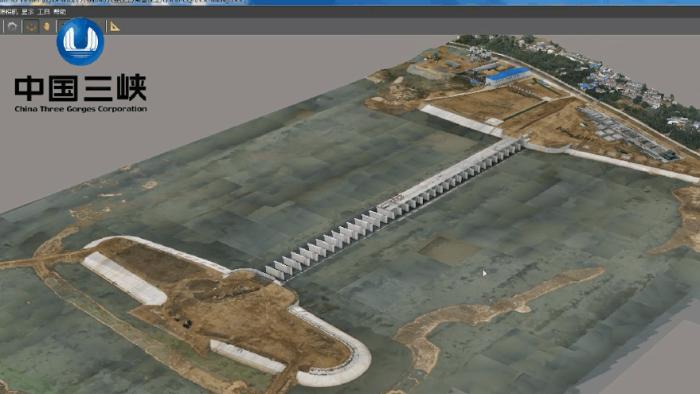Reset view with the Home icon
The height and width of the screenshot is (394, 700).
[12, 27]
